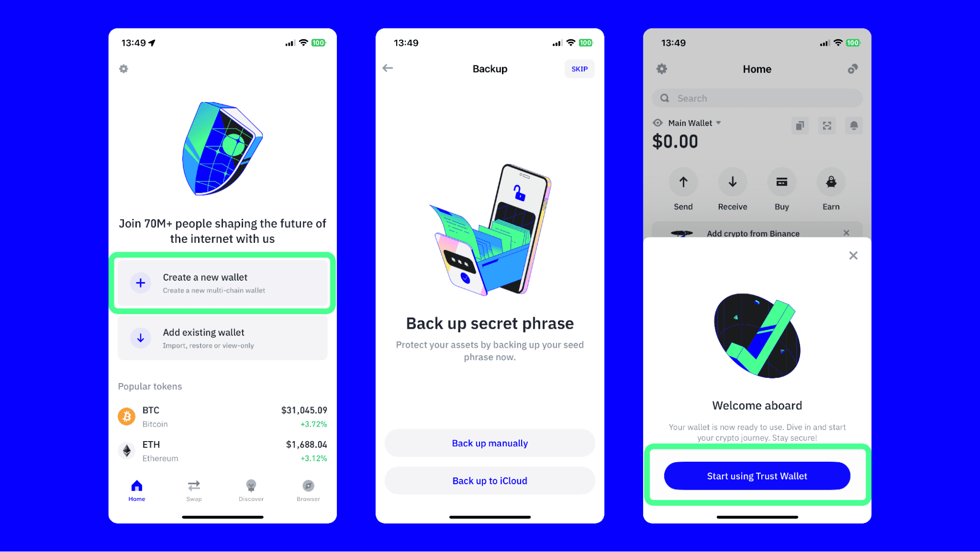980x552 pixels.
Task: Click Create a new wallet option
Action: [x=223, y=283]
